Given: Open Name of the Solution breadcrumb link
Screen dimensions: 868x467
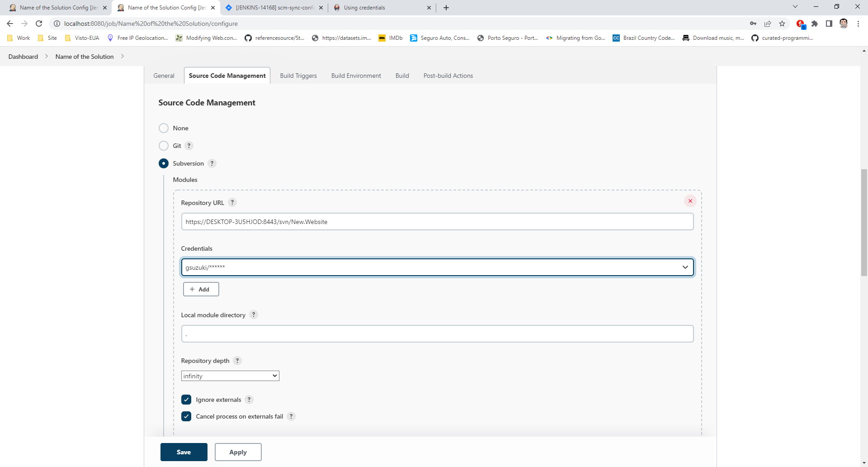Looking at the screenshot, I should click(85, 57).
